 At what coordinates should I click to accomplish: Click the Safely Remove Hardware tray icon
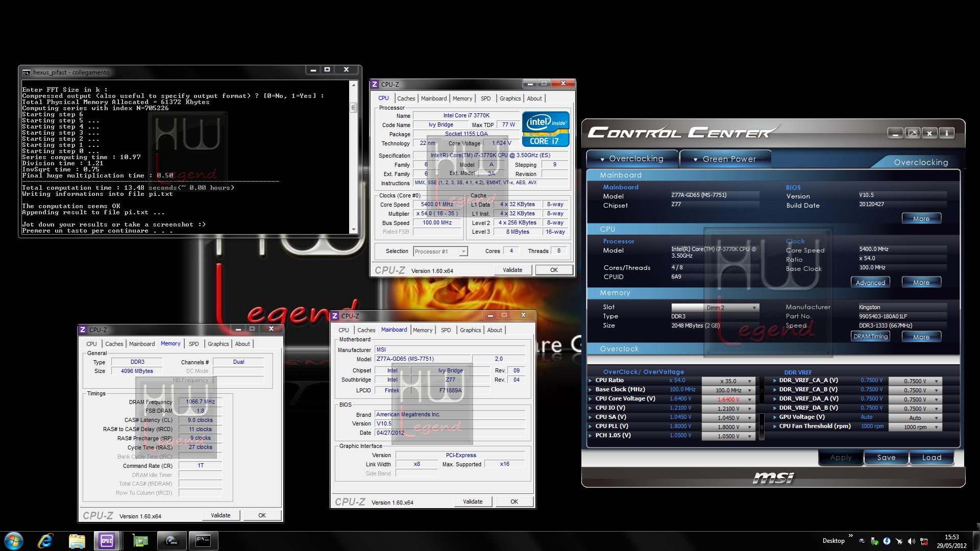point(874,541)
